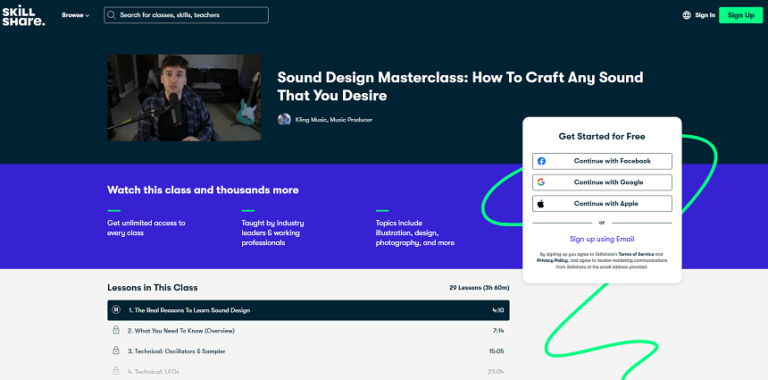This screenshot has width=768, height=380.
Task: Click lock icon on Oscillators & Sampler lesson
Action: [x=116, y=351]
